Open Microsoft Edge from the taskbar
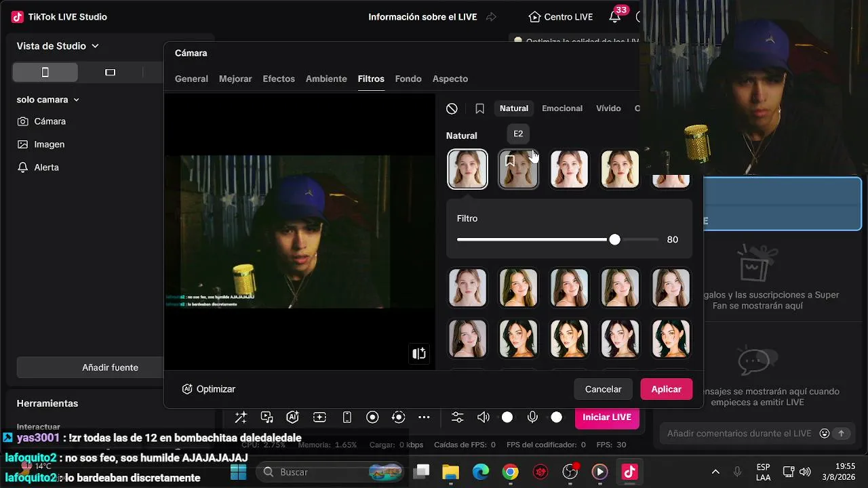 481,472
